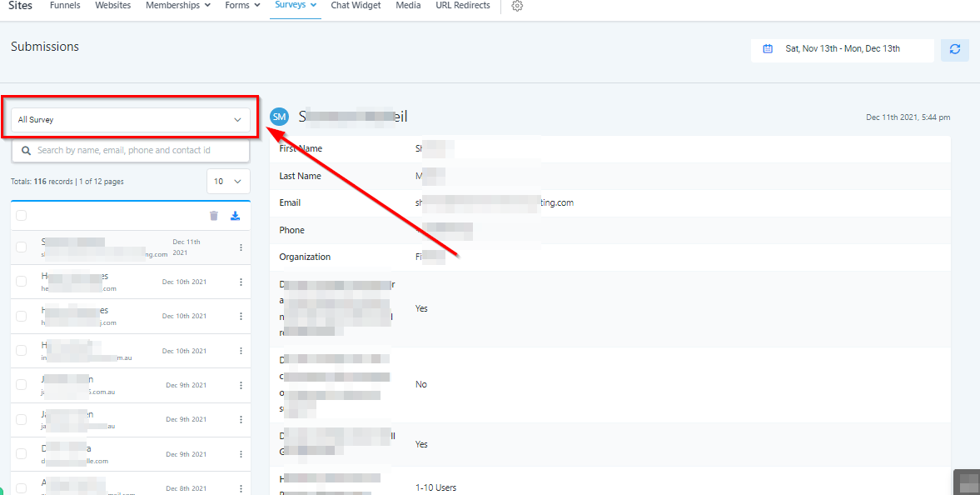
Task: Open the settings gear icon in top navigation
Action: pos(517,6)
